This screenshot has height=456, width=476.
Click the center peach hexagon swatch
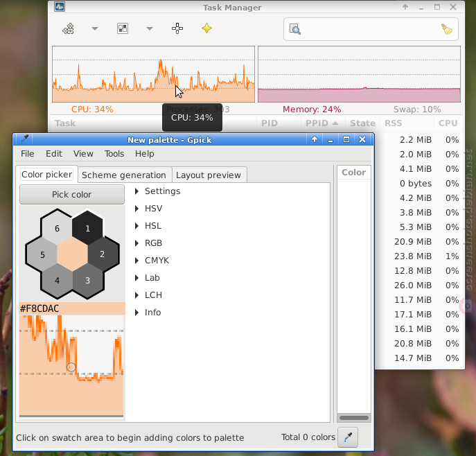tap(72, 254)
